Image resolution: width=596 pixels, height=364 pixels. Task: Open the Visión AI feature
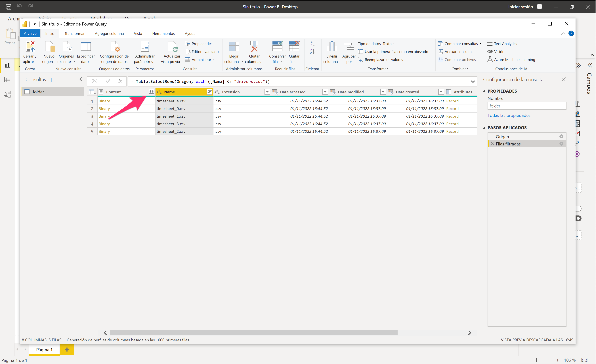pos(496,52)
